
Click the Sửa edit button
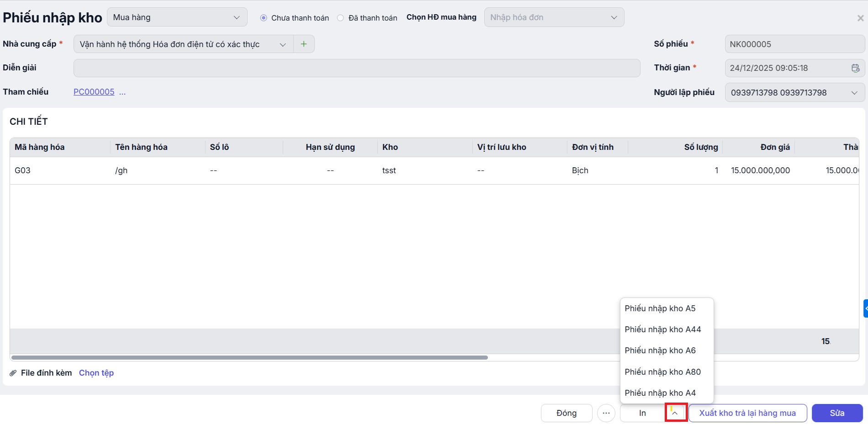(837, 413)
